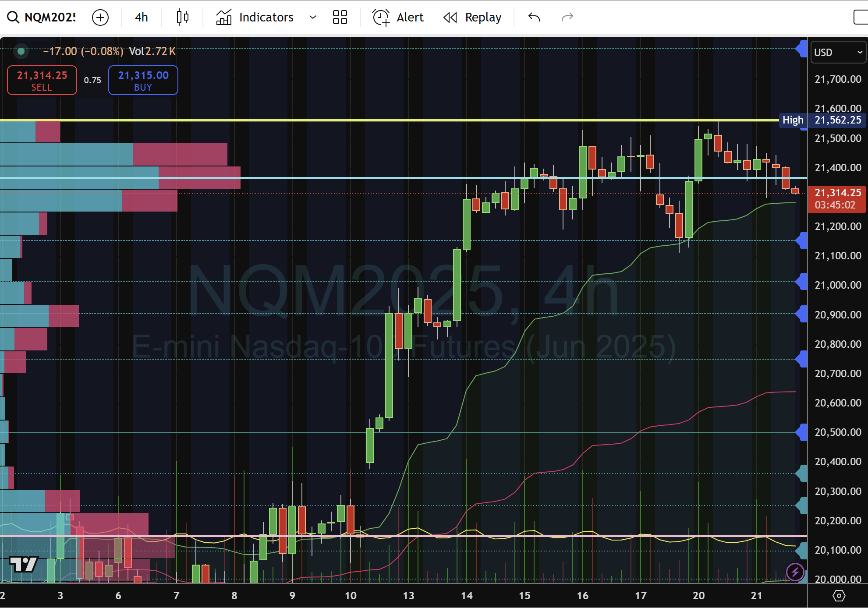Click the 0.75 spread value

[x=92, y=80]
